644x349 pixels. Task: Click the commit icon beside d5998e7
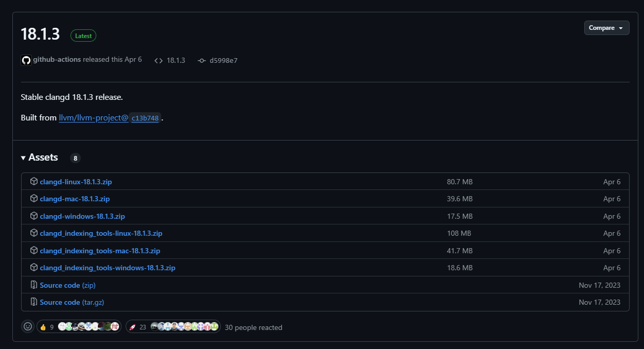[202, 60]
